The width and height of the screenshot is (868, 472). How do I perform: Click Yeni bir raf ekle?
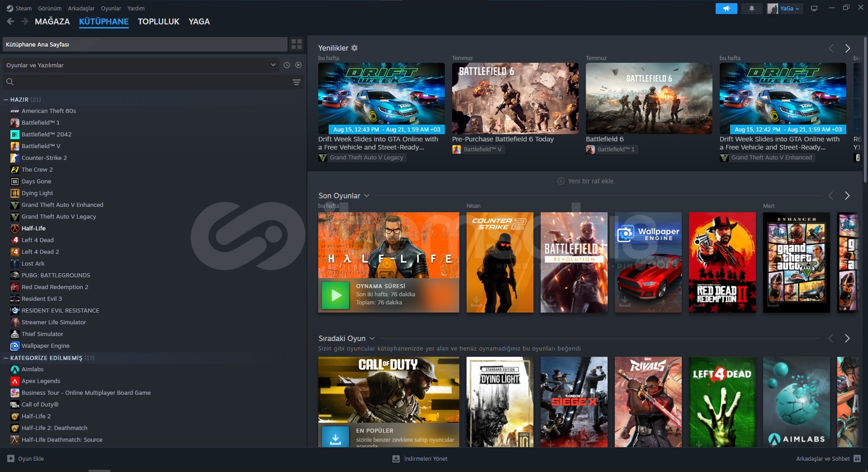[x=585, y=181]
